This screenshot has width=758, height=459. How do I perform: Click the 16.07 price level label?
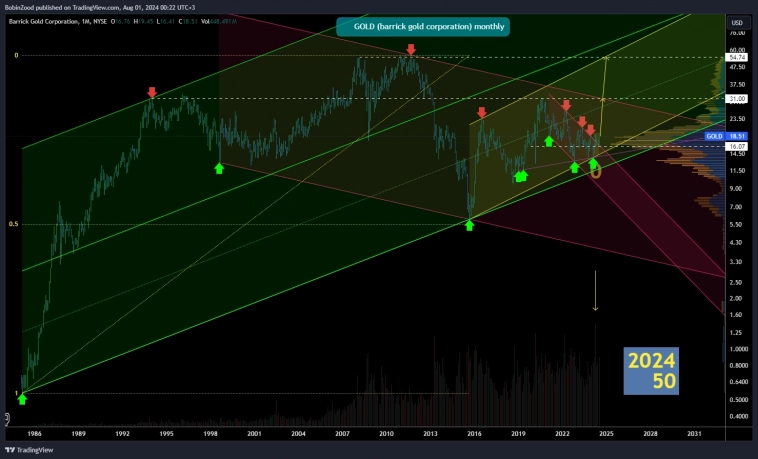coord(737,146)
